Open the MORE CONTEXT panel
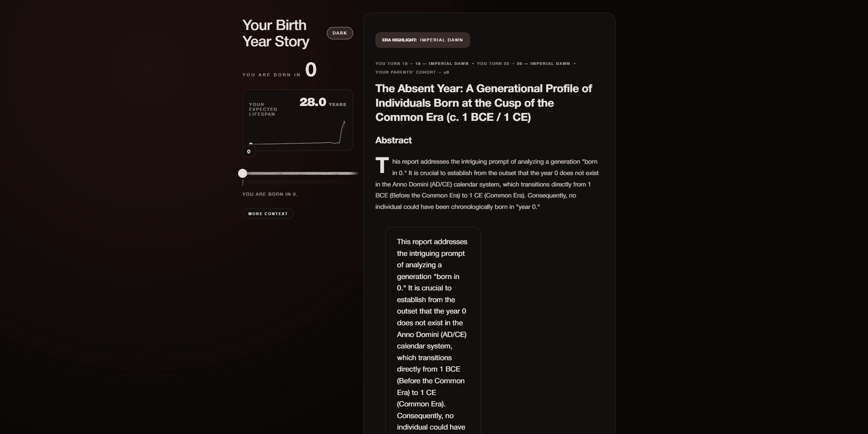The width and height of the screenshot is (868, 434). (x=268, y=213)
